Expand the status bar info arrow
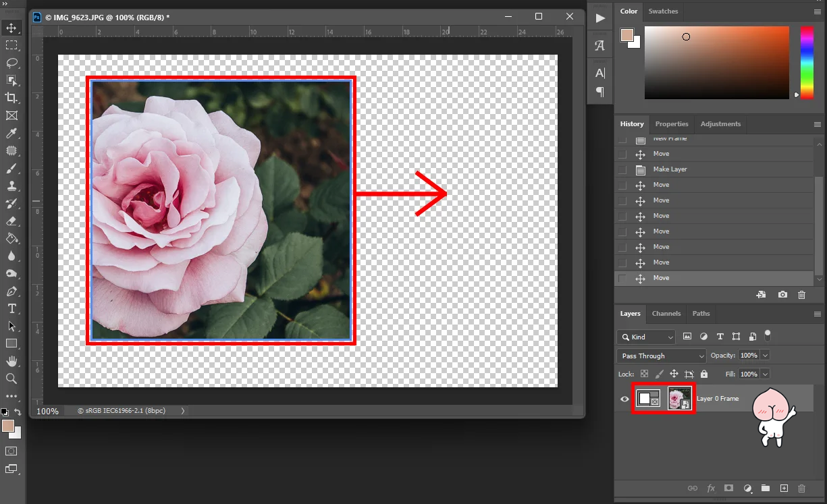This screenshot has width=827, height=504. pyautogui.click(x=183, y=410)
